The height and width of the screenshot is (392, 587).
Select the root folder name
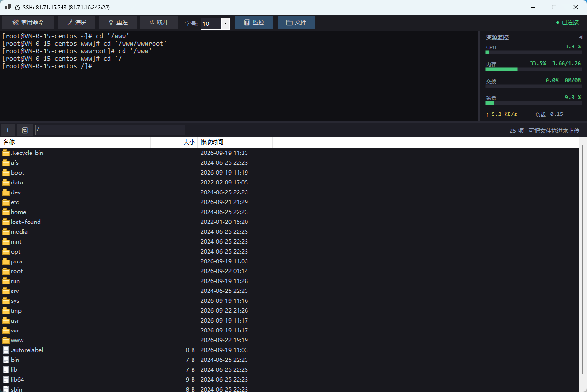pos(17,271)
